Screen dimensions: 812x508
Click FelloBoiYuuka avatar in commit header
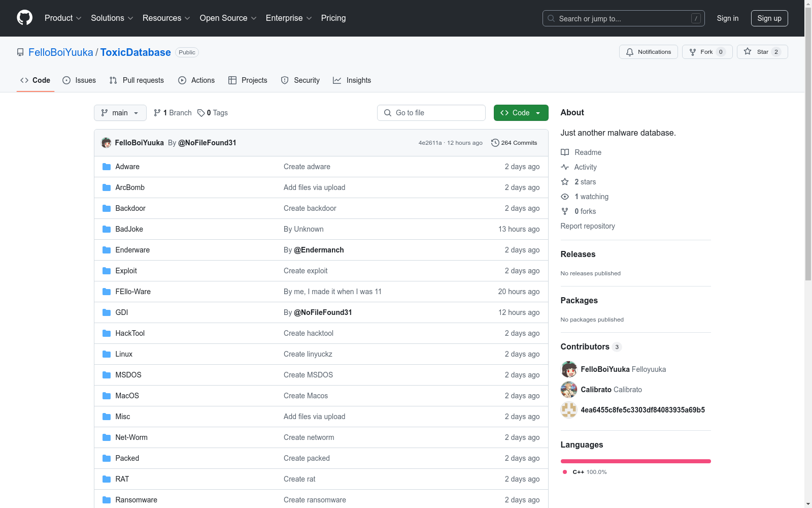coord(106,143)
